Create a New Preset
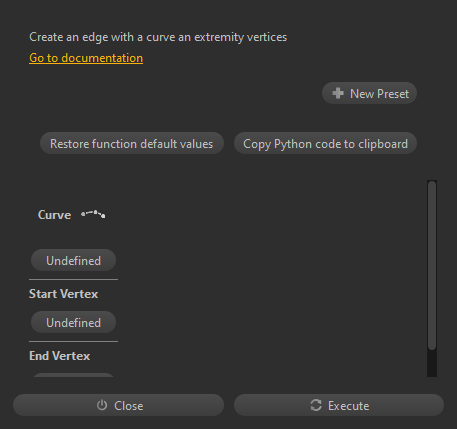The image size is (457, 429). click(x=369, y=93)
